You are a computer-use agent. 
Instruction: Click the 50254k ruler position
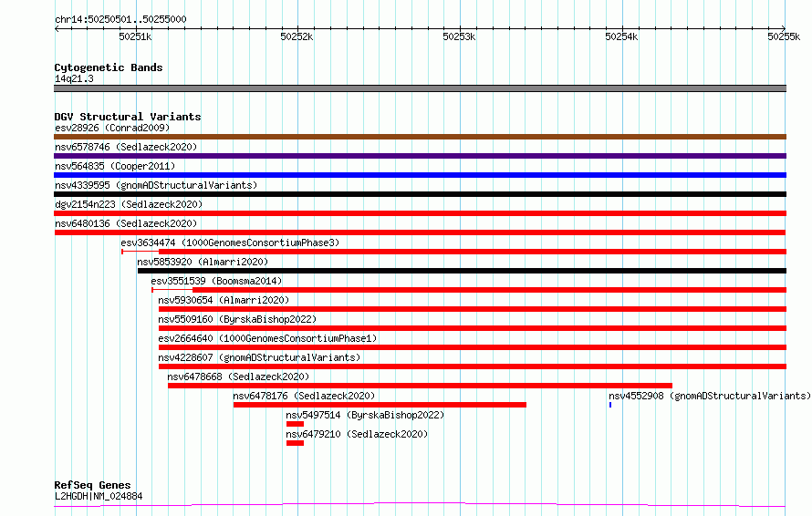[x=621, y=36]
